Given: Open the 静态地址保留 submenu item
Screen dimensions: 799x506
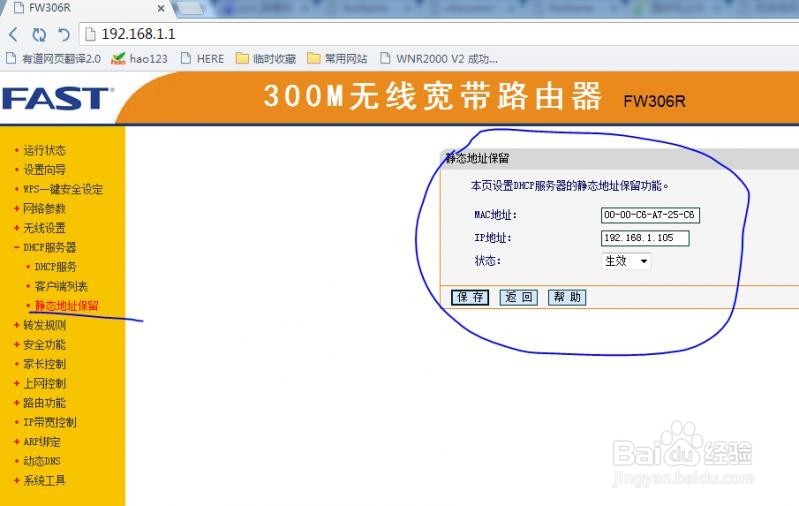Looking at the screenshot, I should pos(66,305).
